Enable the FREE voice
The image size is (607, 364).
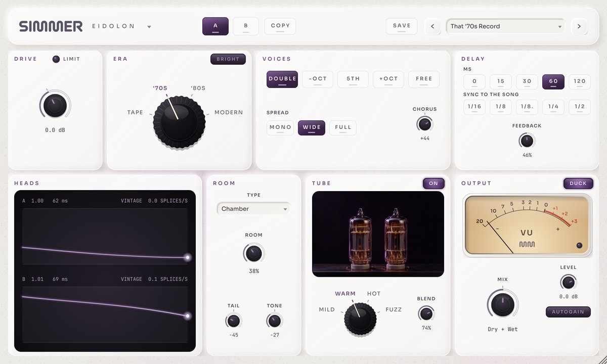(424, 79)
